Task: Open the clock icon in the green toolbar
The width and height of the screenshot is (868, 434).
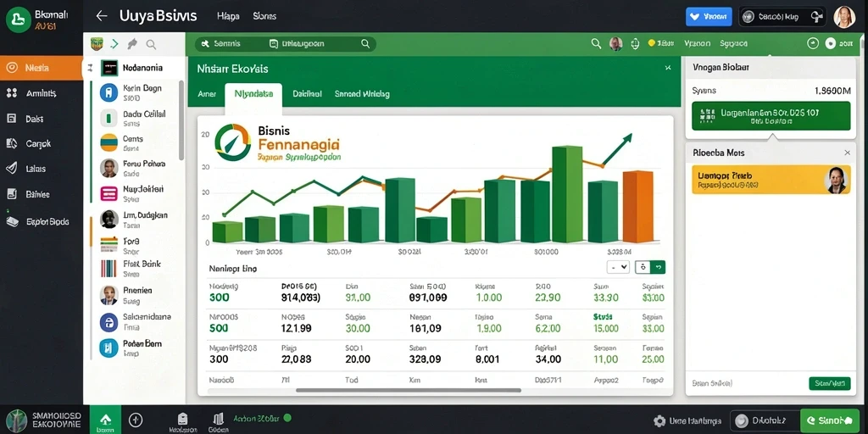Action: pos(813,43)
